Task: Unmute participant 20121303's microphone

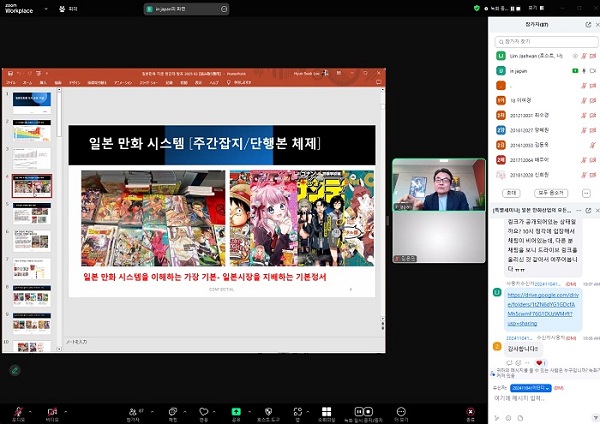Action: (x=584, y=115)
